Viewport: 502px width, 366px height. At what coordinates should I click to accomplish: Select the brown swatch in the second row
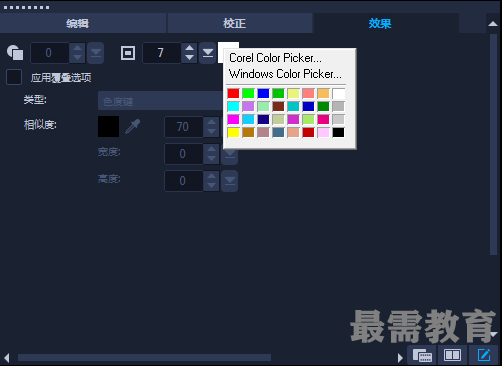(x=278, y=106)
